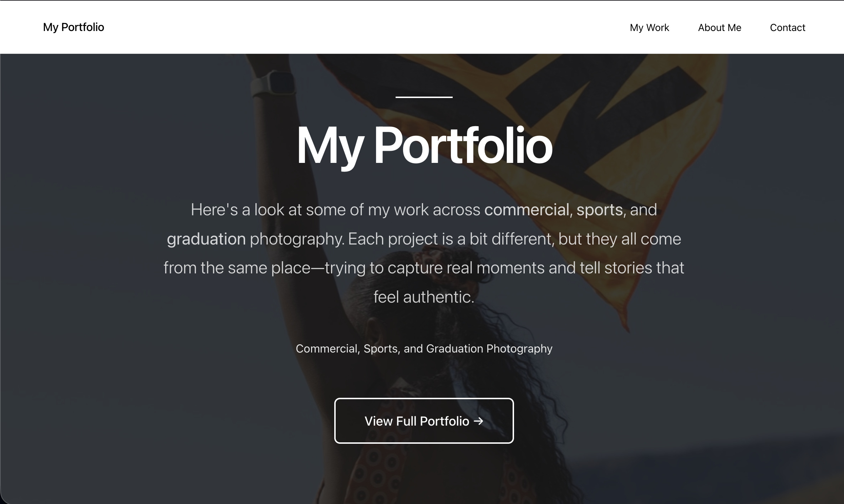844x504 pixels.
Task: Click the Commercial, Sports, and Graduation caption
Action: (x=424, y=349)
